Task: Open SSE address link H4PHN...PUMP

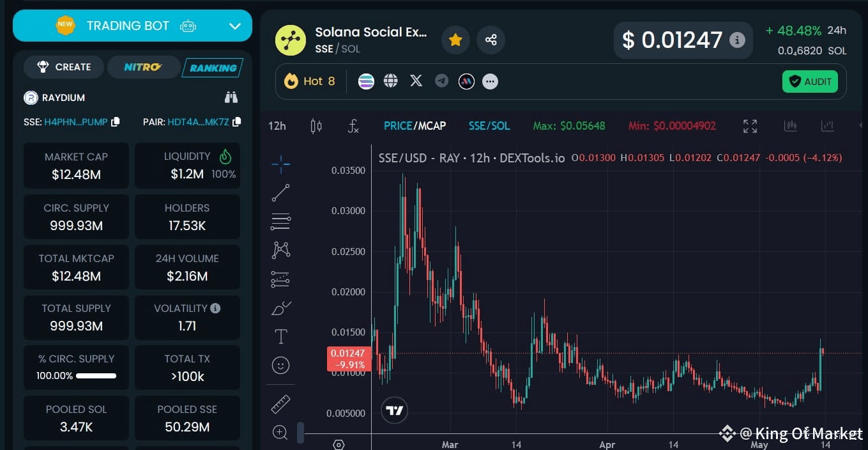Action: tap(75, 121)
